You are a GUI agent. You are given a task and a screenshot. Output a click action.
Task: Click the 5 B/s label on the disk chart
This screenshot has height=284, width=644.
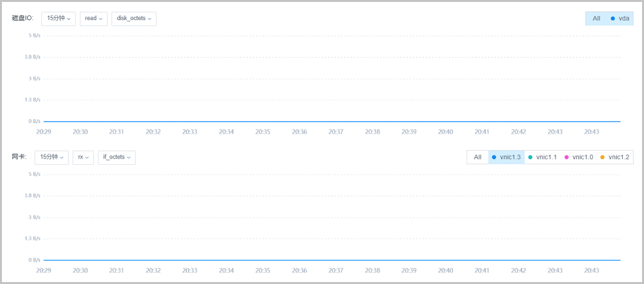point(35,35)
